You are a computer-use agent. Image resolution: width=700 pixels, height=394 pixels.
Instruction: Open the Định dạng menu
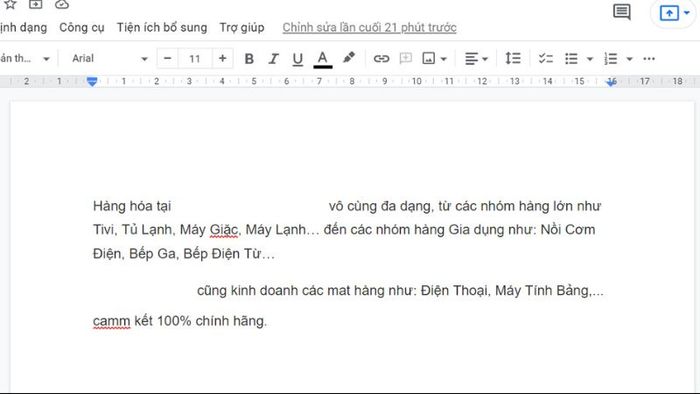point(23,28)
